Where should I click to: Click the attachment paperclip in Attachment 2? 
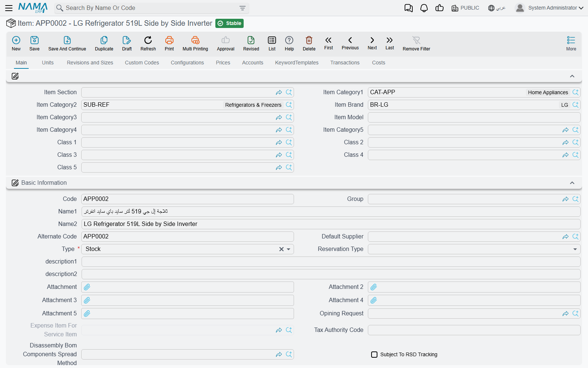click(x=374, y=287)
